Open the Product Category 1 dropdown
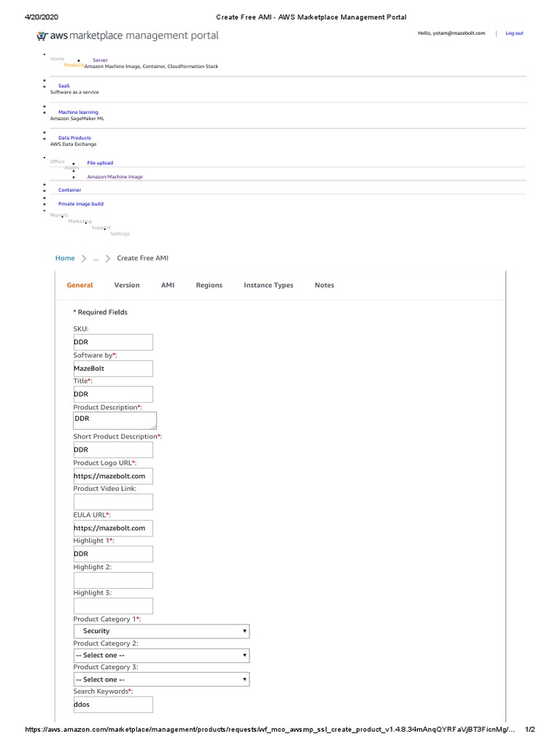Viewport: 560px width, 747px height. coord(161,631)
